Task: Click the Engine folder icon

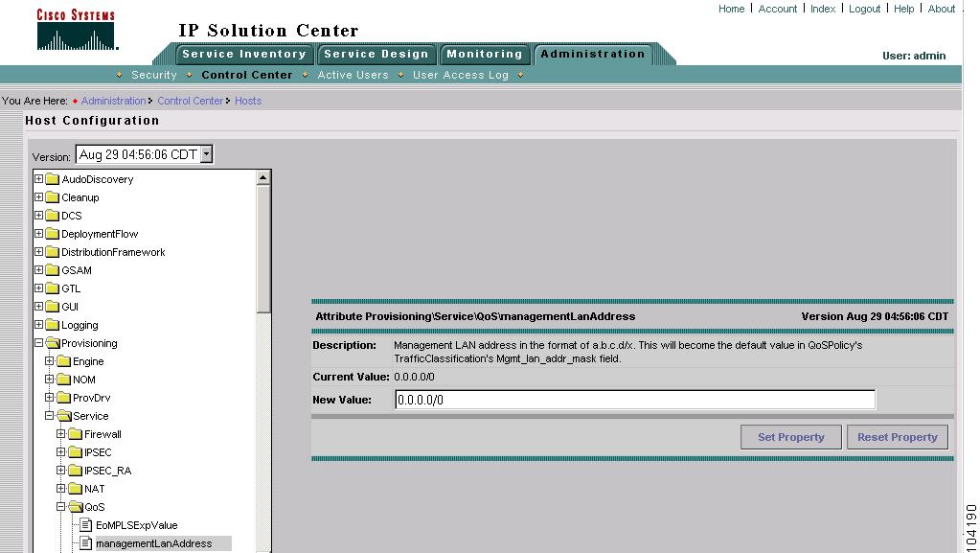Action: pyautogui.click(x=64, y=361)
